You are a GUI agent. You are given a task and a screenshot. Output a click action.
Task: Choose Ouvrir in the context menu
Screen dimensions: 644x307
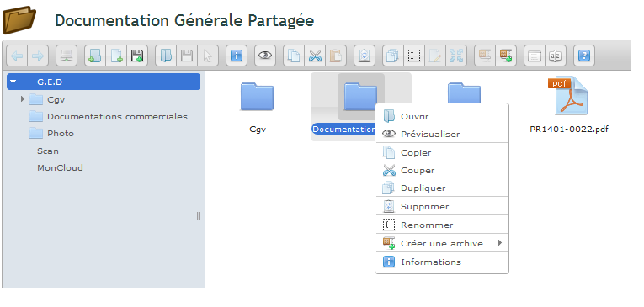tap(442, 117)
